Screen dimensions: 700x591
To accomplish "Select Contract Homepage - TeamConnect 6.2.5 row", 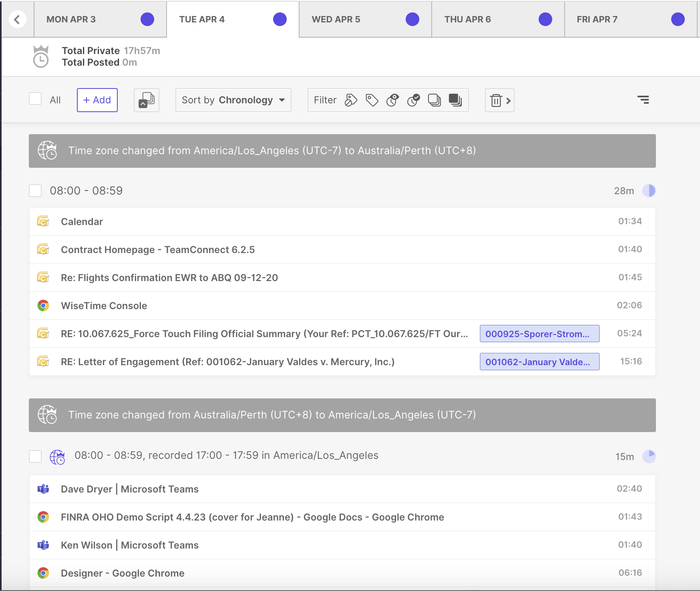I will click(342, 249).
